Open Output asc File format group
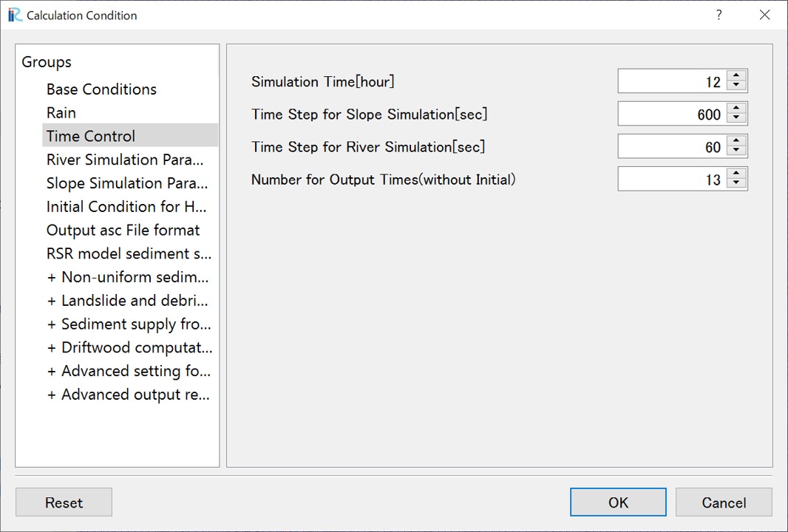The image size is (788, 532). [123, 230]
